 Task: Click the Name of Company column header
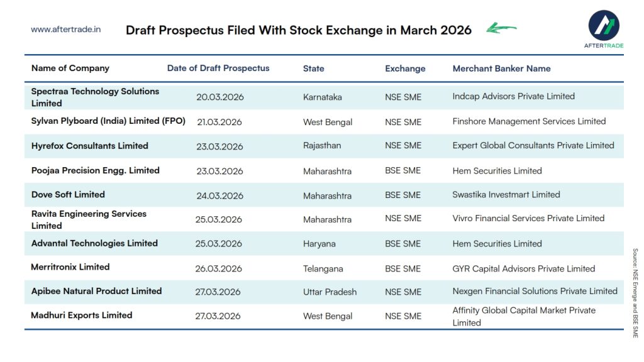pos(70,69)
